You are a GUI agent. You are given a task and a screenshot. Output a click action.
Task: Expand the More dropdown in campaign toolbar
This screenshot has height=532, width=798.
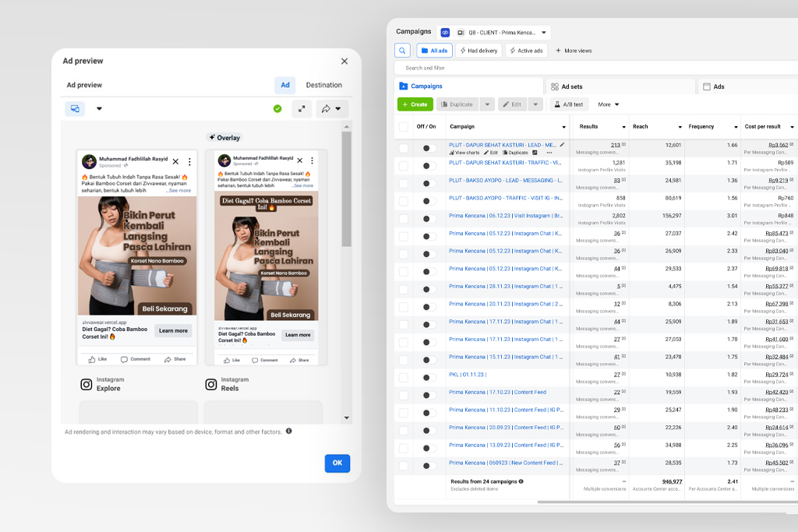point(609,104)
